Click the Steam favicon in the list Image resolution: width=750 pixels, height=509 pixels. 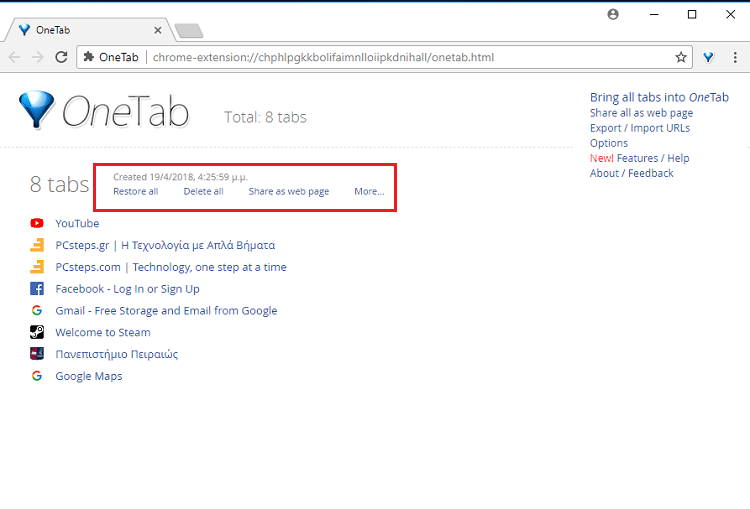(x=37, y=332)
